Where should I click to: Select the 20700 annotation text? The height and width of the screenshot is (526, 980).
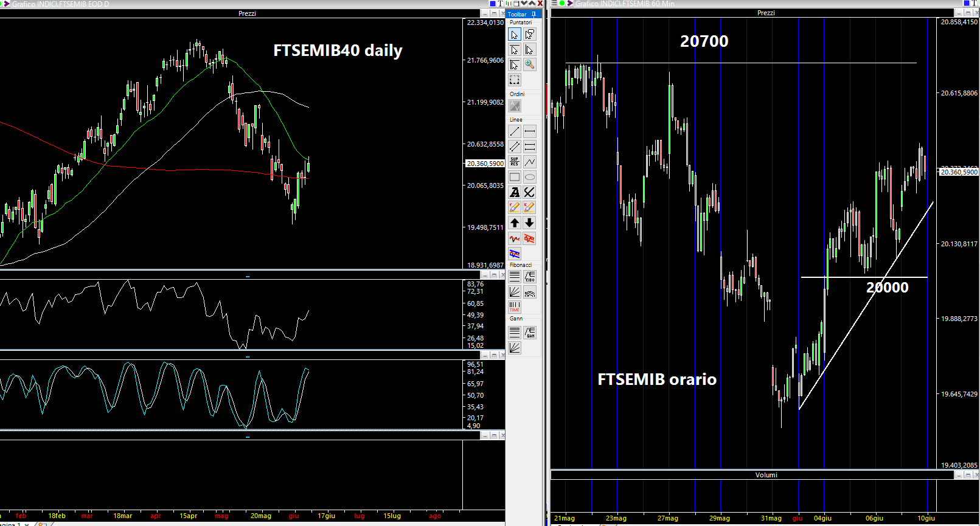coord(704,41)
